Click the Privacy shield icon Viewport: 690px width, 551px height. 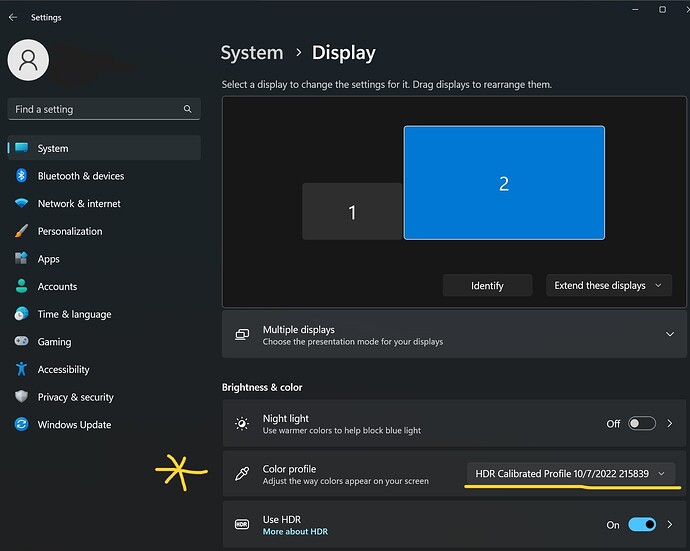21,397
